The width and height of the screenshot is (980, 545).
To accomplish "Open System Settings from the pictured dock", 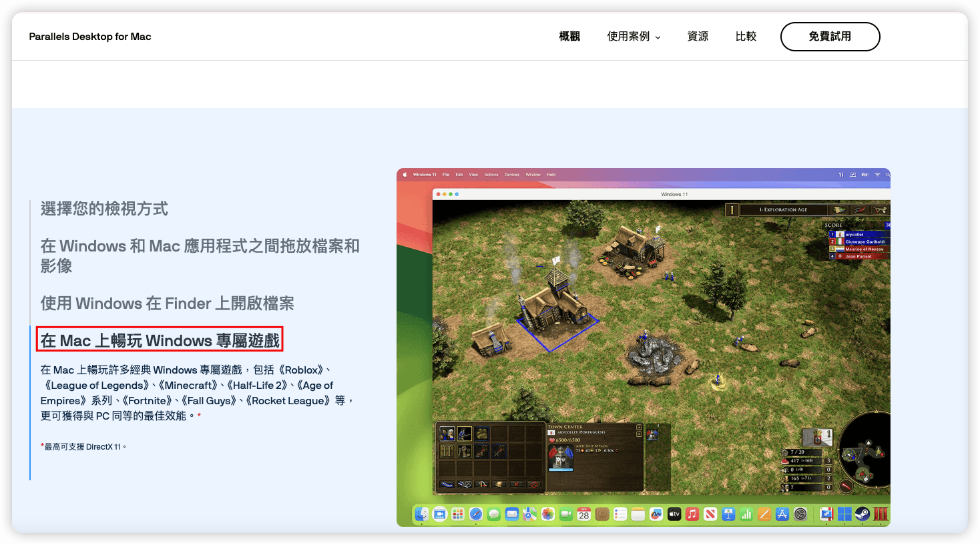I will pyautogui.click(x=800, y=514).
